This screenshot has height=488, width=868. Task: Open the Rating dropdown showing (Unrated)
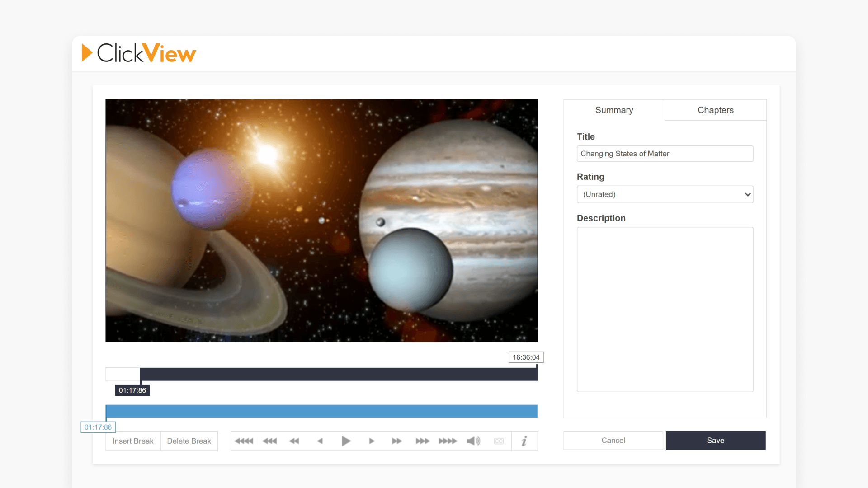(665, 194)
